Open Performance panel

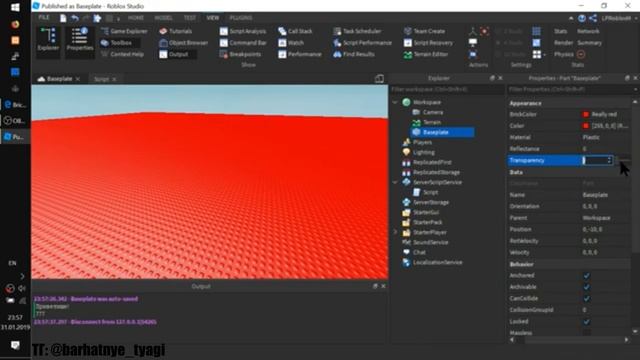[300, 54]
